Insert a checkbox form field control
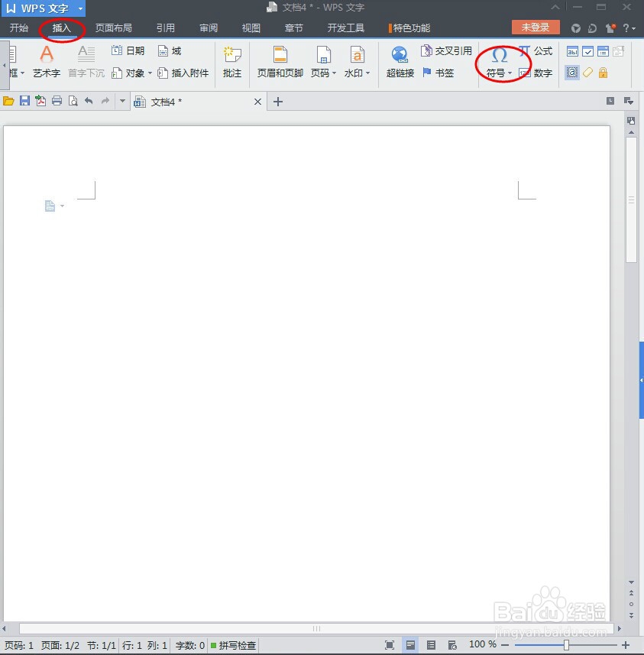The width and height of the screenshot is (644, 655). [x=587, y=51]
